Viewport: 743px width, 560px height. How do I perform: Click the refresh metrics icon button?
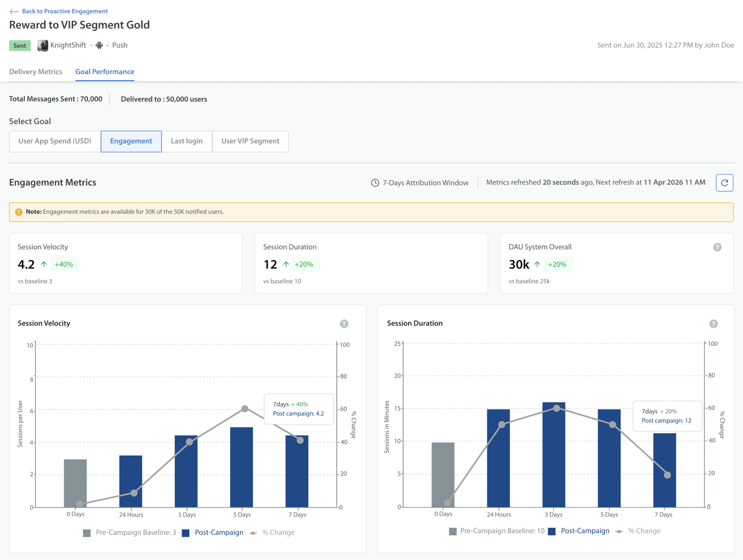[x=724, y=183]
